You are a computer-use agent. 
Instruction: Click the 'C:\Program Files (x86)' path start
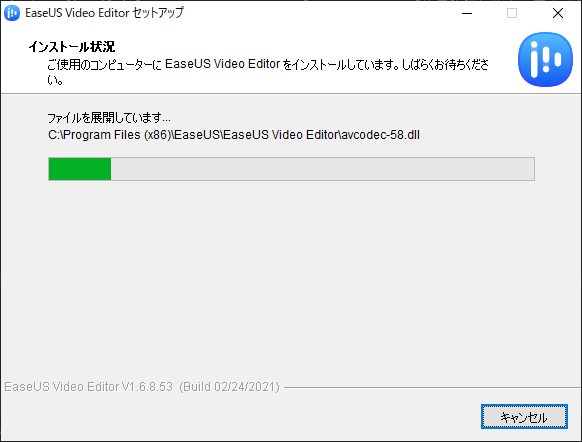click(109, 135)
